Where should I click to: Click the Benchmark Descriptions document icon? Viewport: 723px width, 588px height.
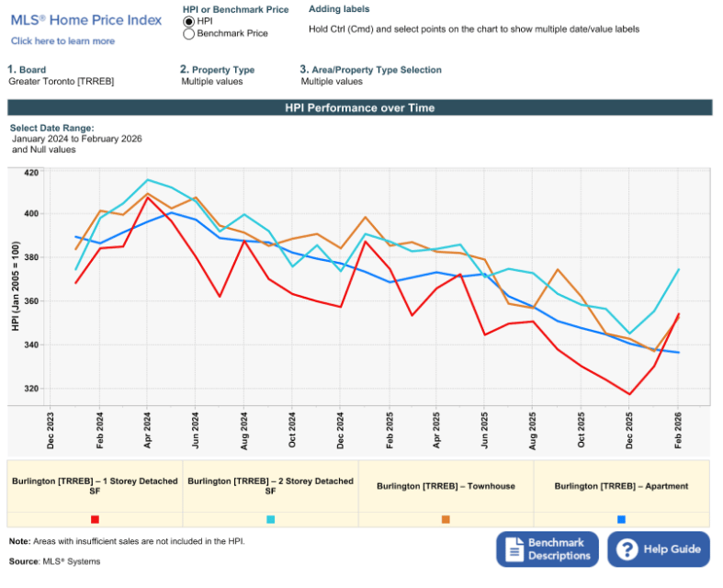coord(514,549)
